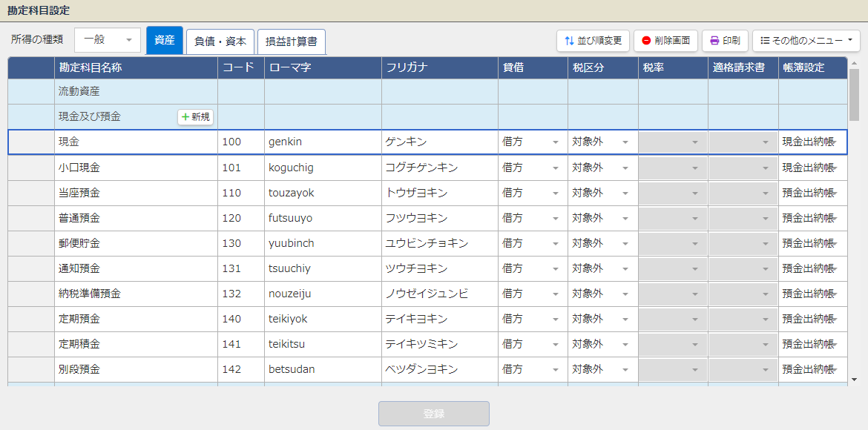868x430 pixels.
Task: Click the 普通預金 account name cell
Action: point(136,218)
